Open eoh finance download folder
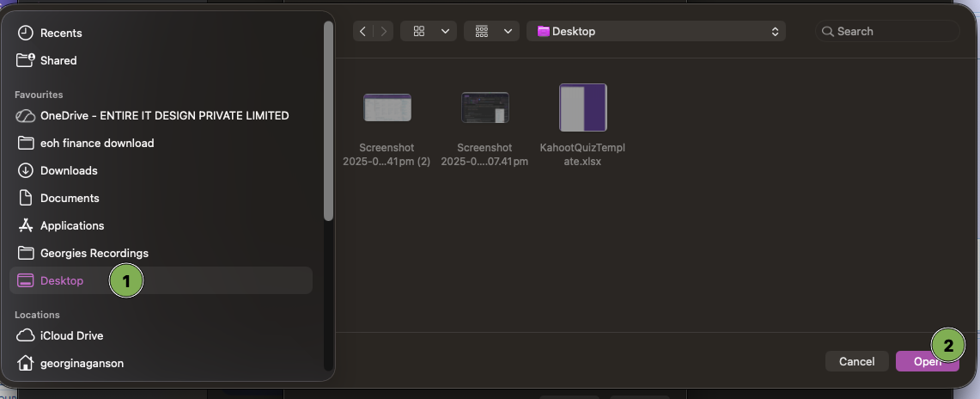The image size is (980, 399). tap(97, 143)
